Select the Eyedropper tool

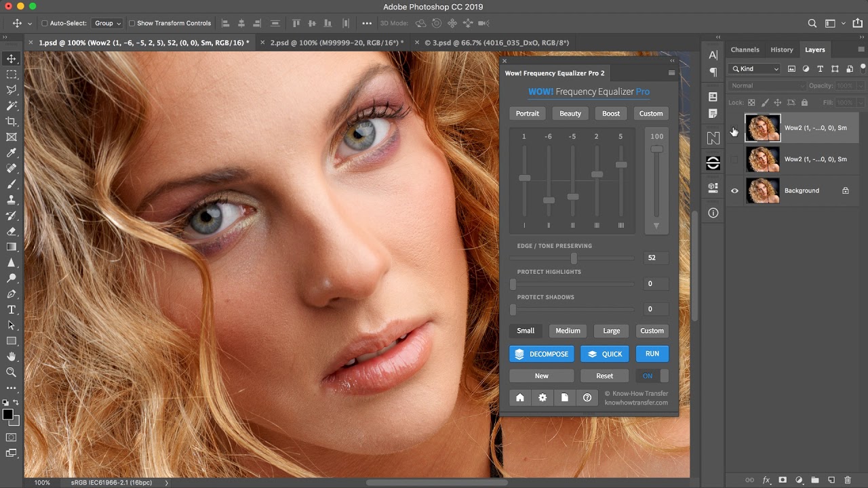click(12, 153)
